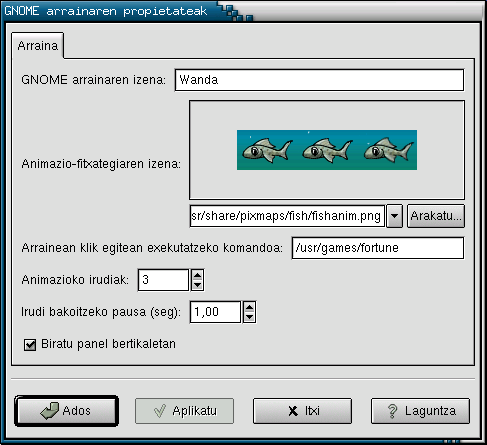
Task: Select the Arraina tab
Action: point(38,45)
